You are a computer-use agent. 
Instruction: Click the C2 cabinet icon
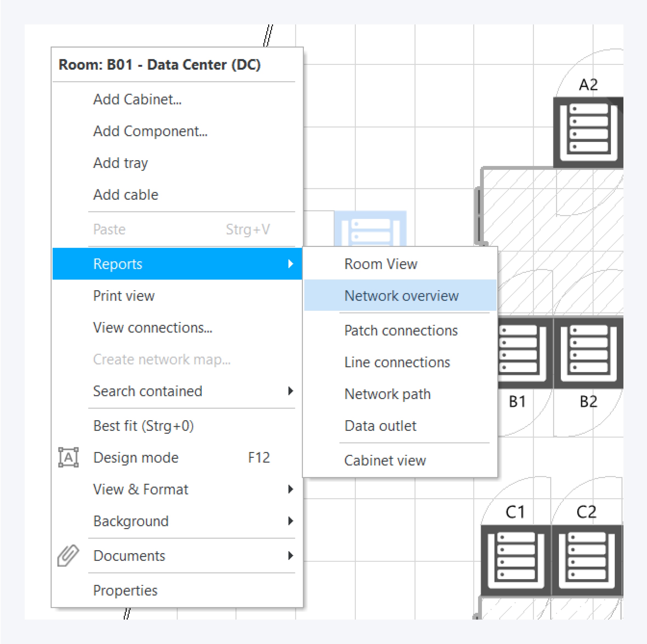click(587, 560)
